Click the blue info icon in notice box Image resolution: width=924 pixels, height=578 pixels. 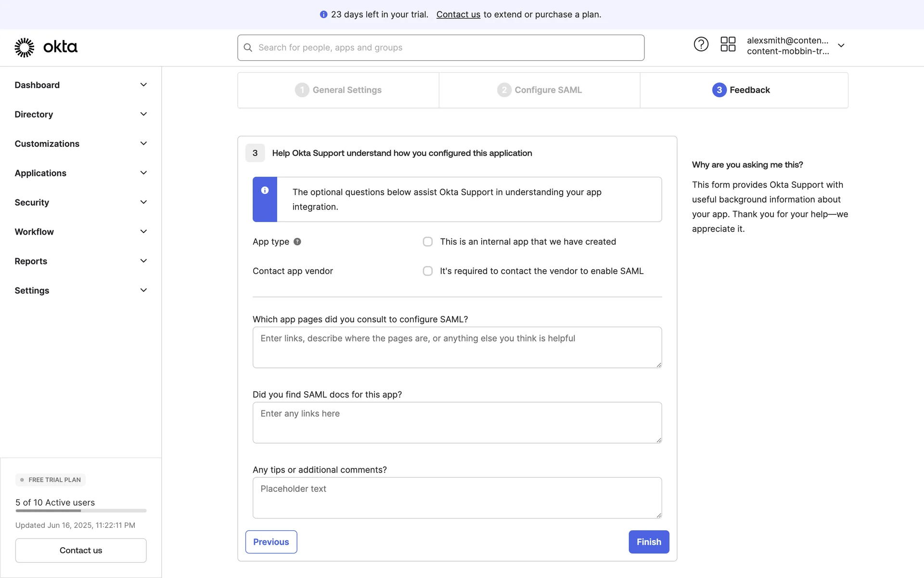point(265,190)
